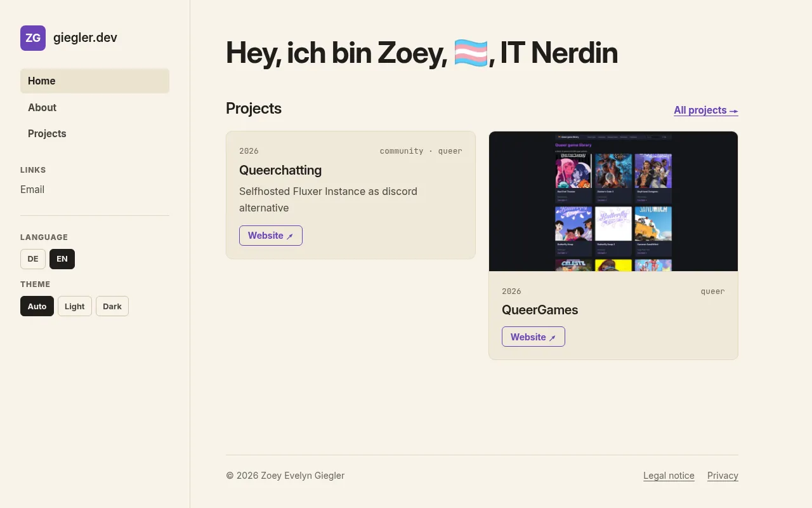
Task: Click the Queerchatting project title
Action: pos(280,170)
